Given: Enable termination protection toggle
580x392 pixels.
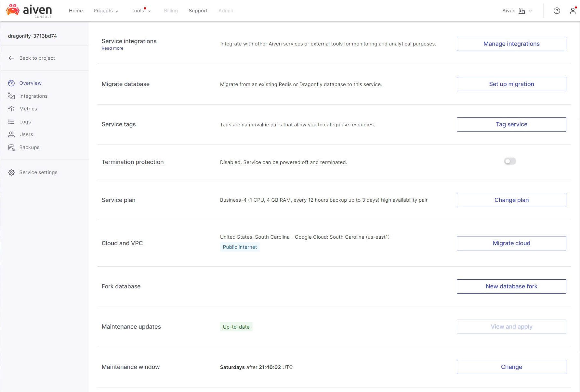Looking at the screenshot, I should [x=510, y=161].
